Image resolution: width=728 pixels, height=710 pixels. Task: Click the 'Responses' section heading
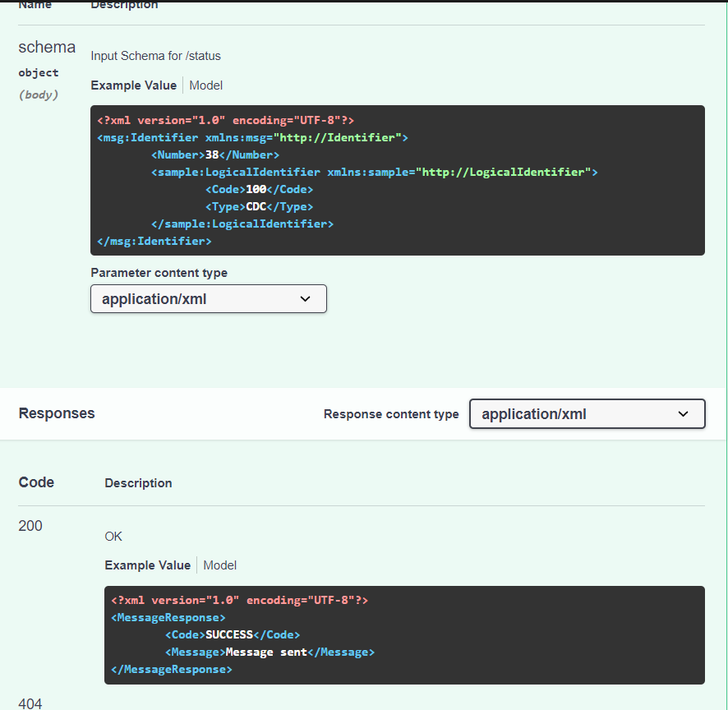[57, 413]
